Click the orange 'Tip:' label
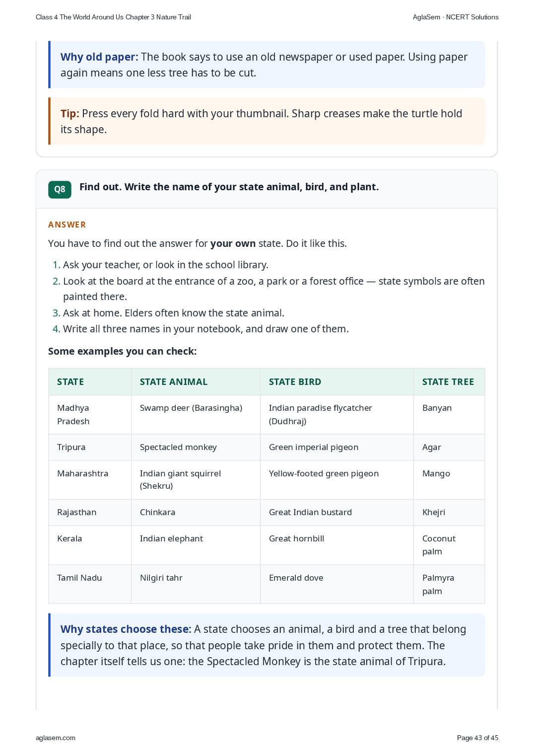The width and height of the screenshot is (534, 756). pos(70,113)
